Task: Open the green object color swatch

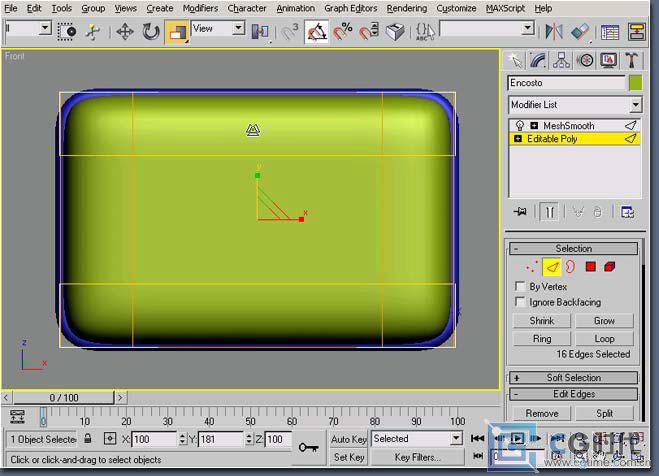Action: tap(635, 83)
